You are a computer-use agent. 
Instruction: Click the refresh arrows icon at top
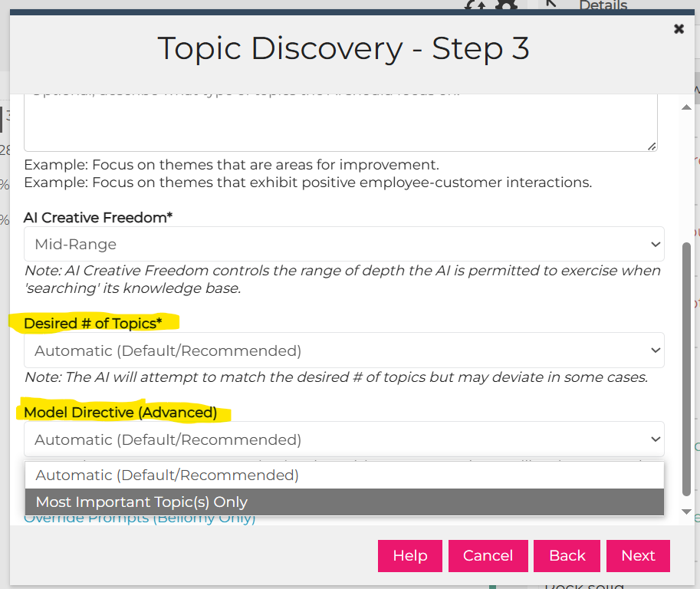coord(475,5)
